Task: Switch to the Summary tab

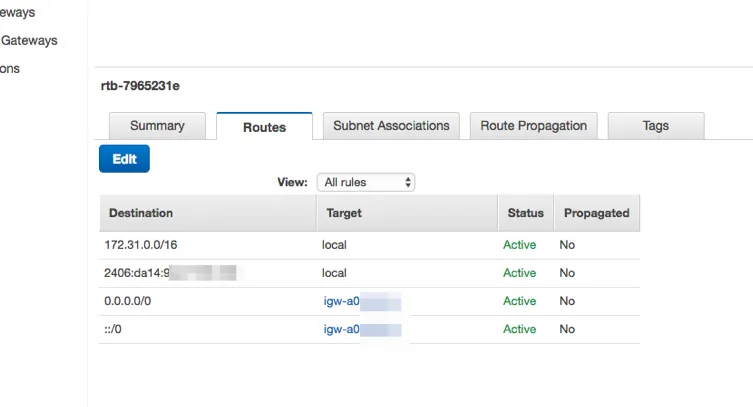Action: pos(157,126)
